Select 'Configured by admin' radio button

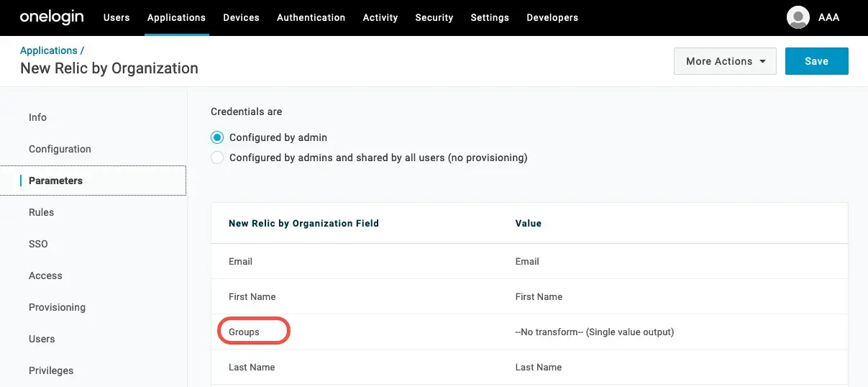point(217,137)
